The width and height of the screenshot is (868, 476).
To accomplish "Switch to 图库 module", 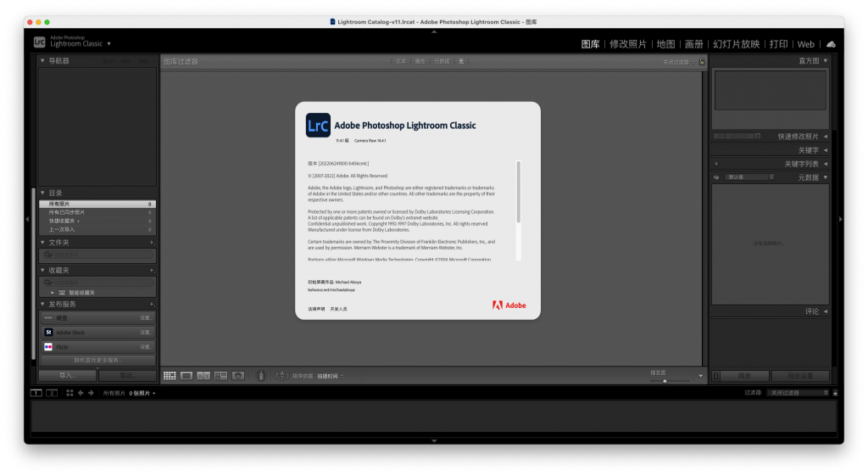I will coord(590,44).
